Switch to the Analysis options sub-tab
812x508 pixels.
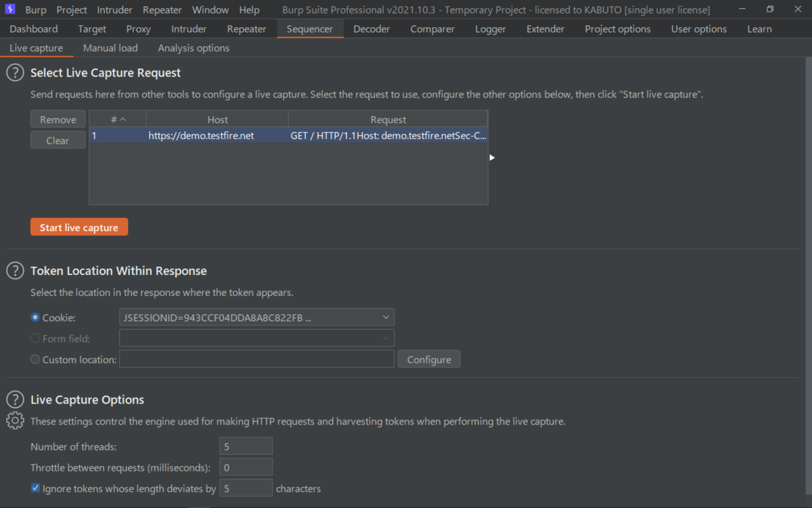(x=194, y=48)
